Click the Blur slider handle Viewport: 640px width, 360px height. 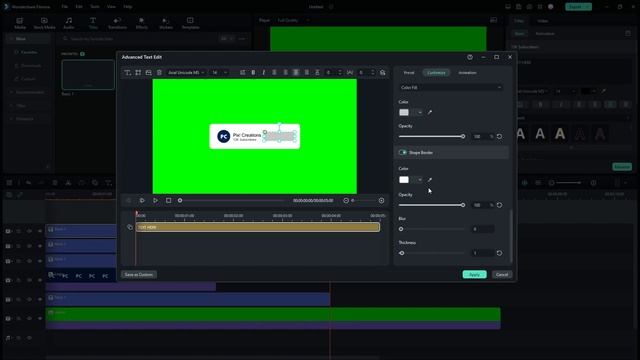[401, 229]
